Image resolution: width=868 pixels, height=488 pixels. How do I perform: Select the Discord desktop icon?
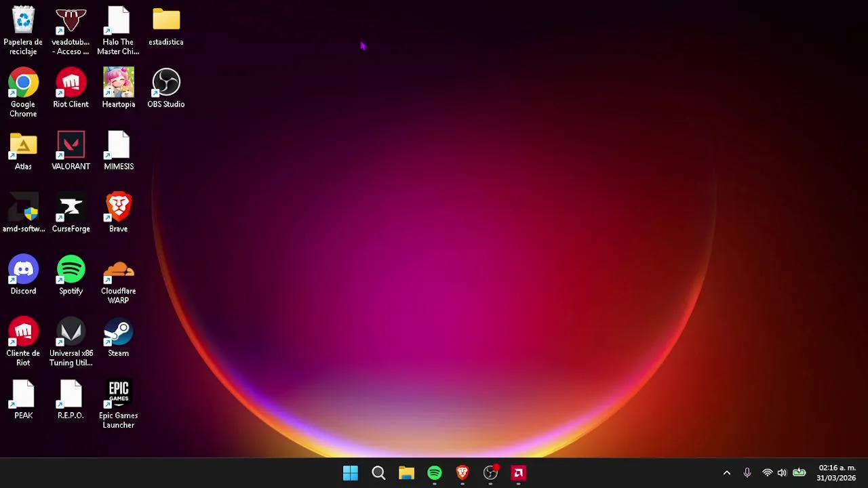point(23,275)
